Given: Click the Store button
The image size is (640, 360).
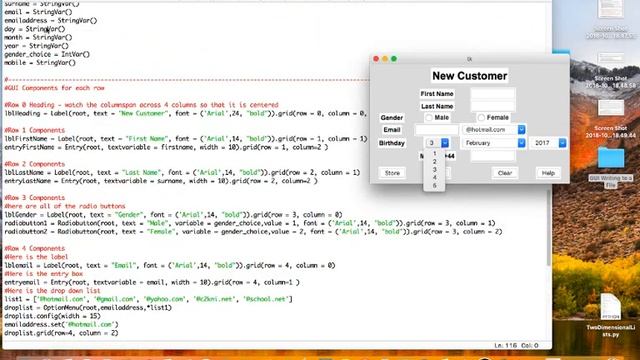Looking at the screenshot, I should pyautogui.click(x=392, y=173).
